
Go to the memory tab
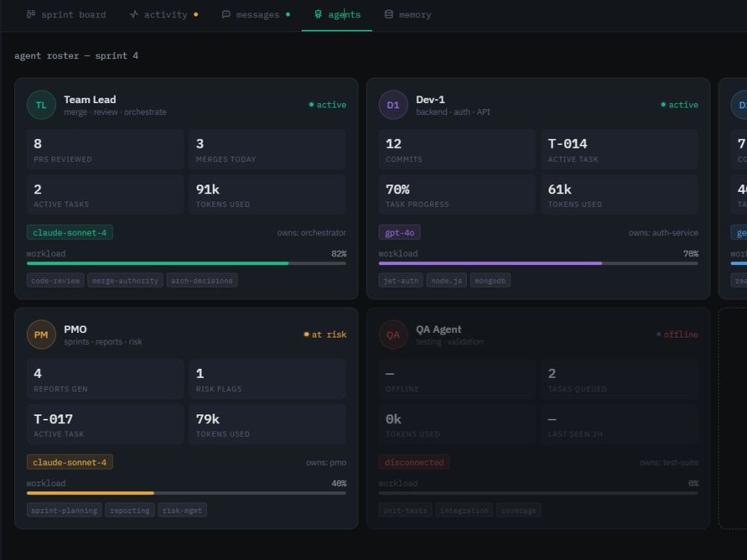point(408,15)
